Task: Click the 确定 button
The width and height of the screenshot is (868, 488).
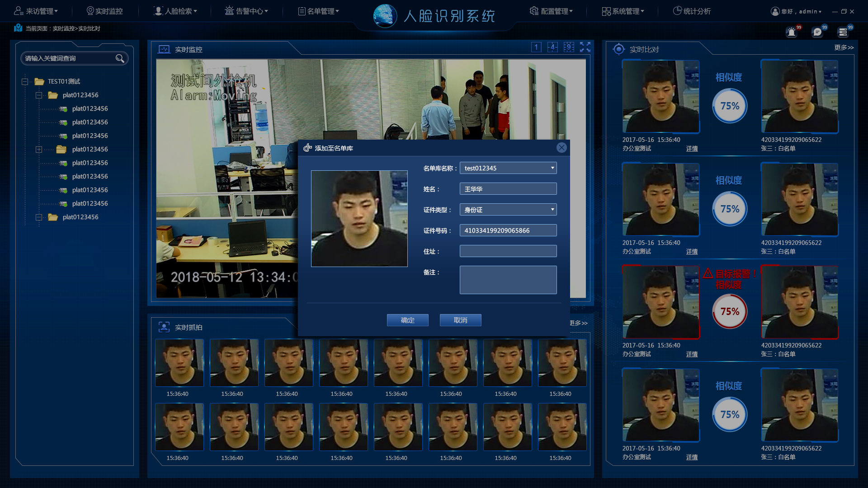Action: coord(407,320)
